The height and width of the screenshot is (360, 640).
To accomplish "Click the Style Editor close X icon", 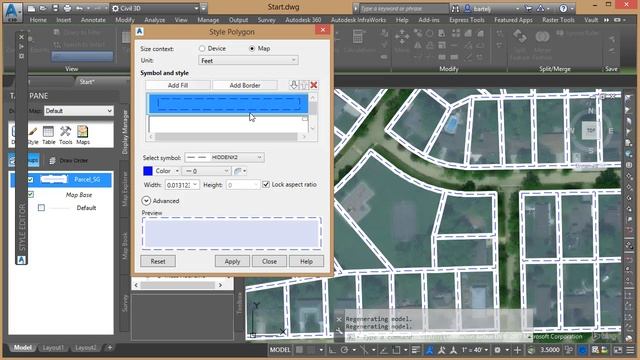I will pos(22,37).
